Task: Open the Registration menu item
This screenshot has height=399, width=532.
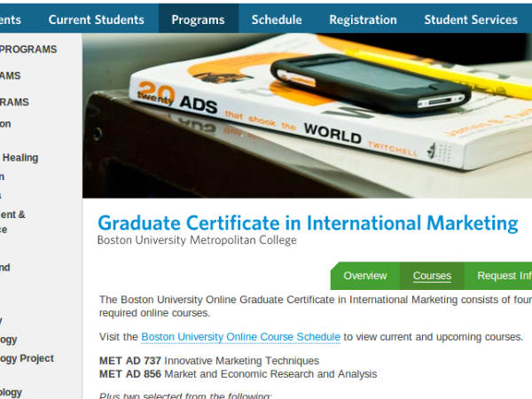Action: [x=363, y=20]
